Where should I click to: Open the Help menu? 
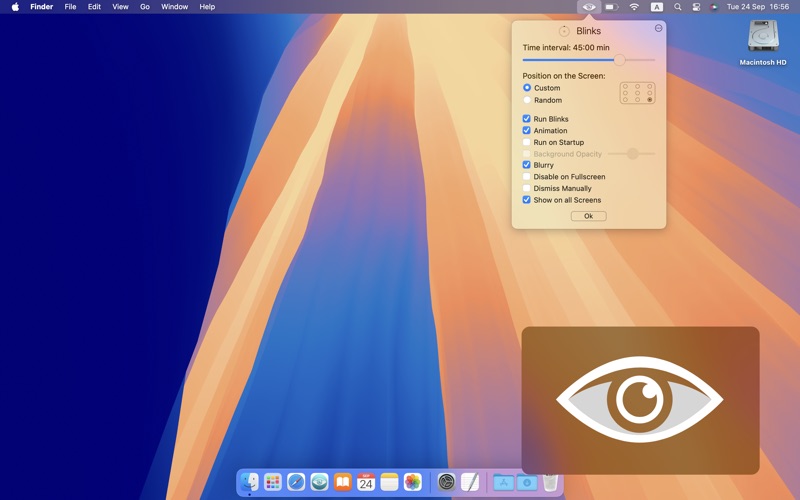point(207,7)
